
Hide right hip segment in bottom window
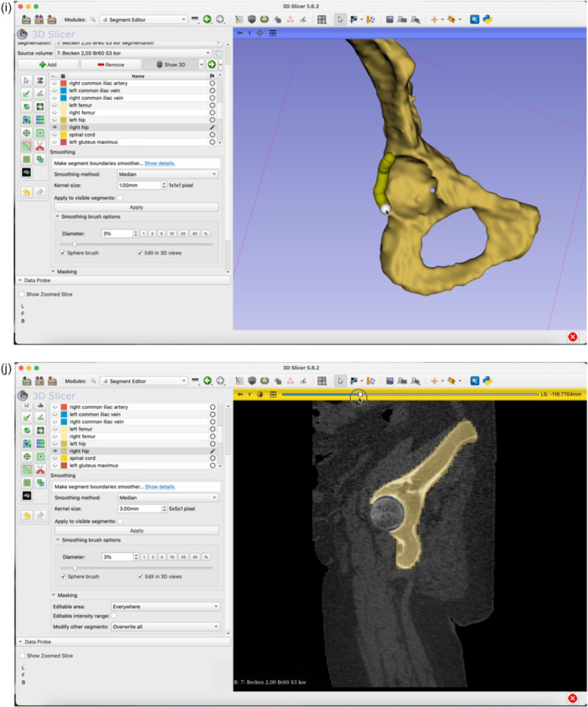pos(55,451)
